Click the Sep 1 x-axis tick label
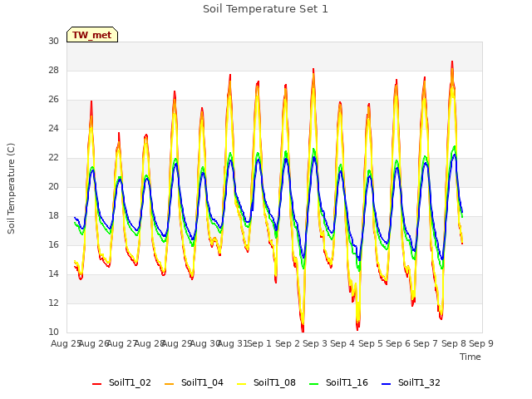This screenshot has height=399, width=532. pos(259,343)
